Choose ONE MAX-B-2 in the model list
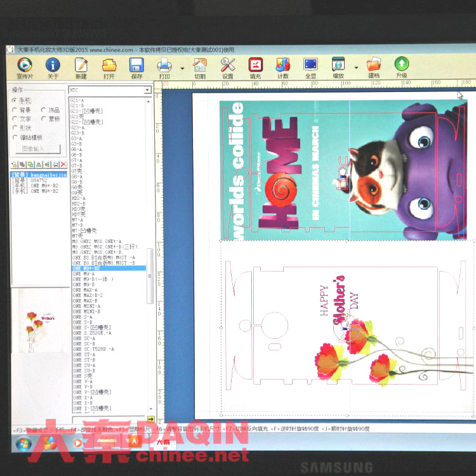 pyautogui.click(x=88, y=295)
